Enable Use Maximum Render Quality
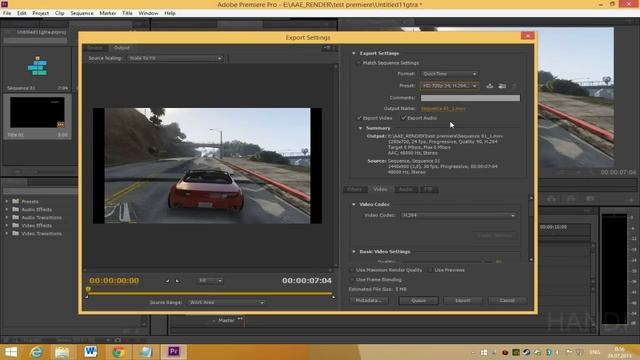 pyautogui.click(x=352, y=270)
